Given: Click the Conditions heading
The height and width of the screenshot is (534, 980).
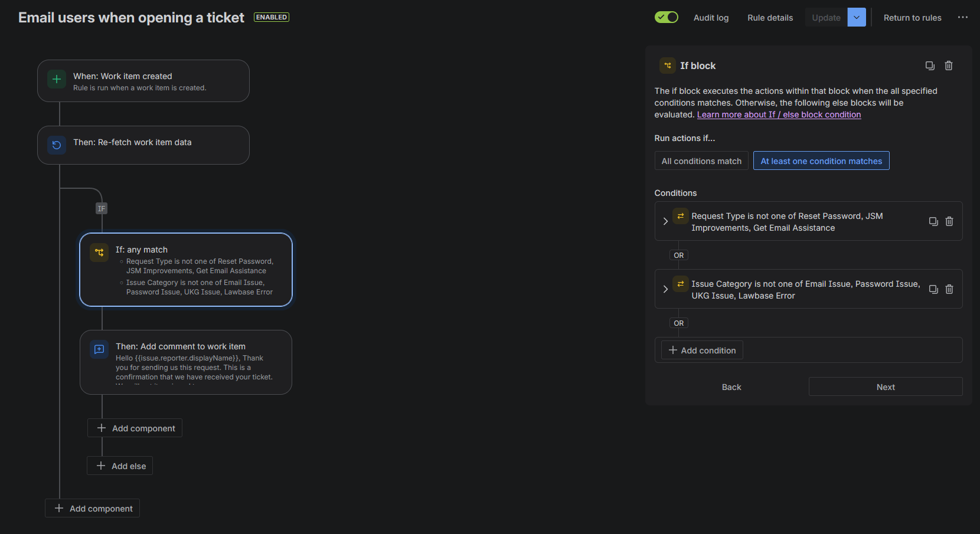Looking at the screenshot, I should pos(675,193).
